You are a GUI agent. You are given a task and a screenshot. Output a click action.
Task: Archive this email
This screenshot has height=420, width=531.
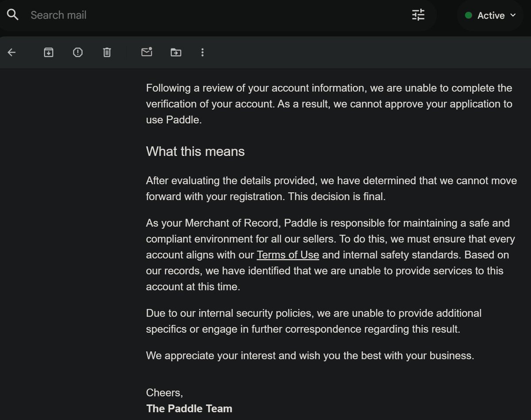pos(49,53)
